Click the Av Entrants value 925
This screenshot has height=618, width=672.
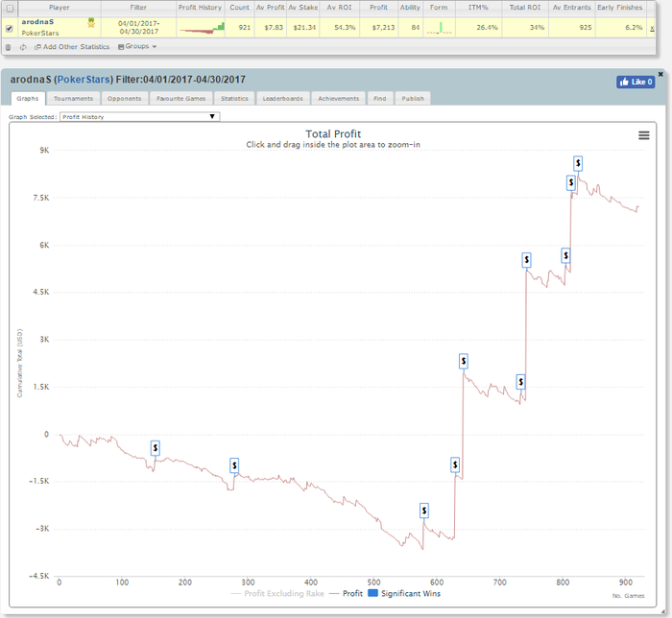click(586, 28)
